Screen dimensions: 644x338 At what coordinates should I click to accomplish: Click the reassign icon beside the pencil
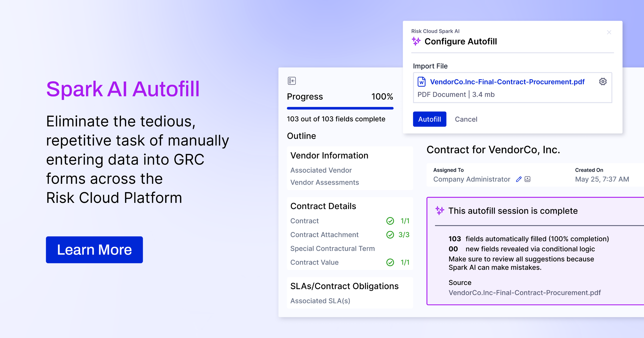527,179
